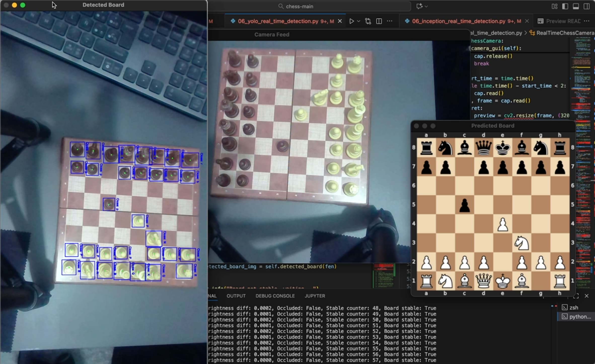
Task: Toggle the bottom panel visibility
Action: tap(576, 6)
